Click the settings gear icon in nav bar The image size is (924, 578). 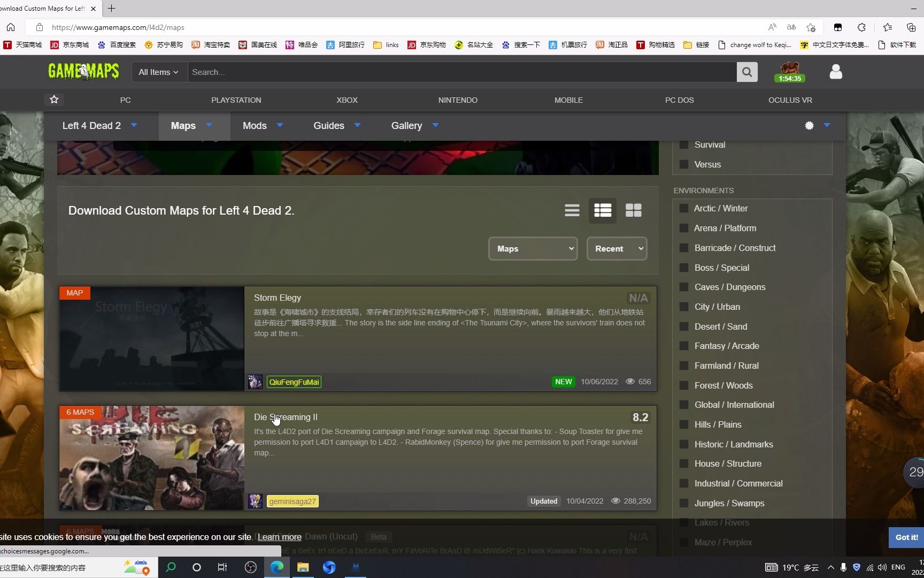tap(809, 125)
